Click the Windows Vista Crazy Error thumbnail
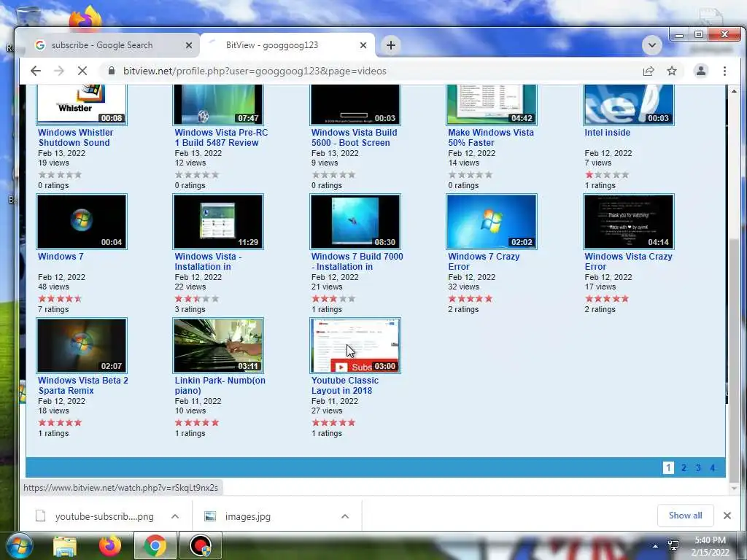The height and width of the screenshot is (560, 747). pos(629,222)
